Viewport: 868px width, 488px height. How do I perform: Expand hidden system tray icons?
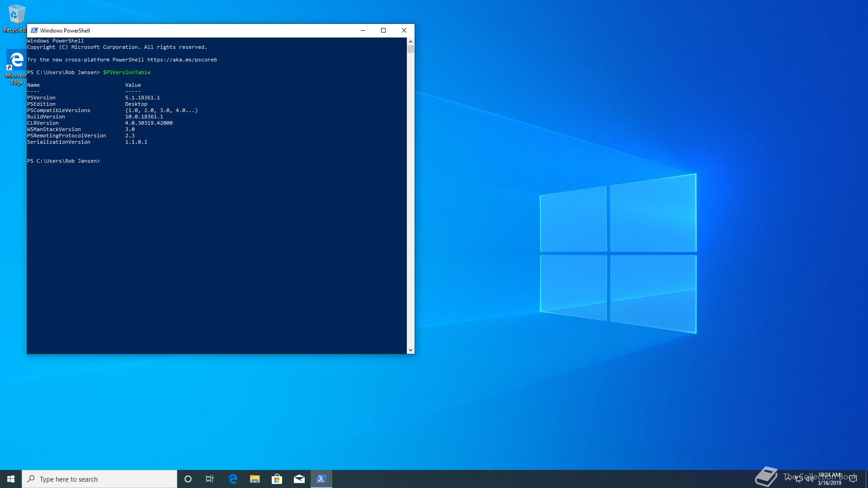pyautogui.click(x=788, y=479)
